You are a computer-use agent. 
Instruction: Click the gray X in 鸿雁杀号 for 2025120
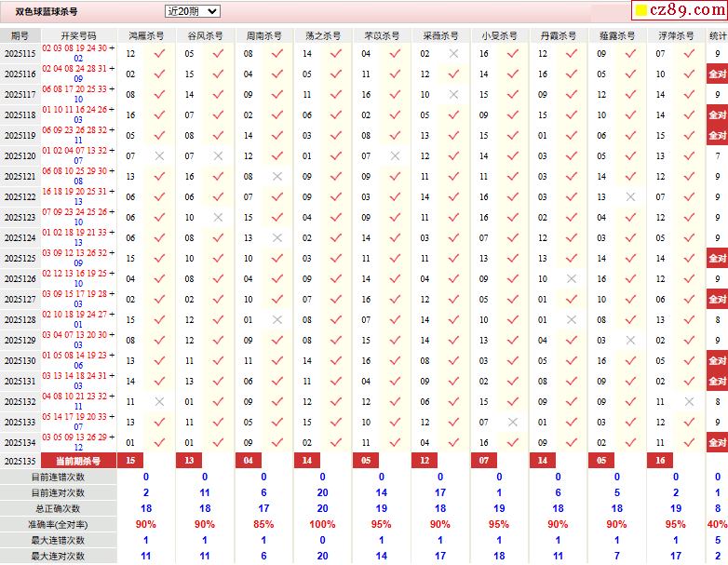tap(159, 156)
